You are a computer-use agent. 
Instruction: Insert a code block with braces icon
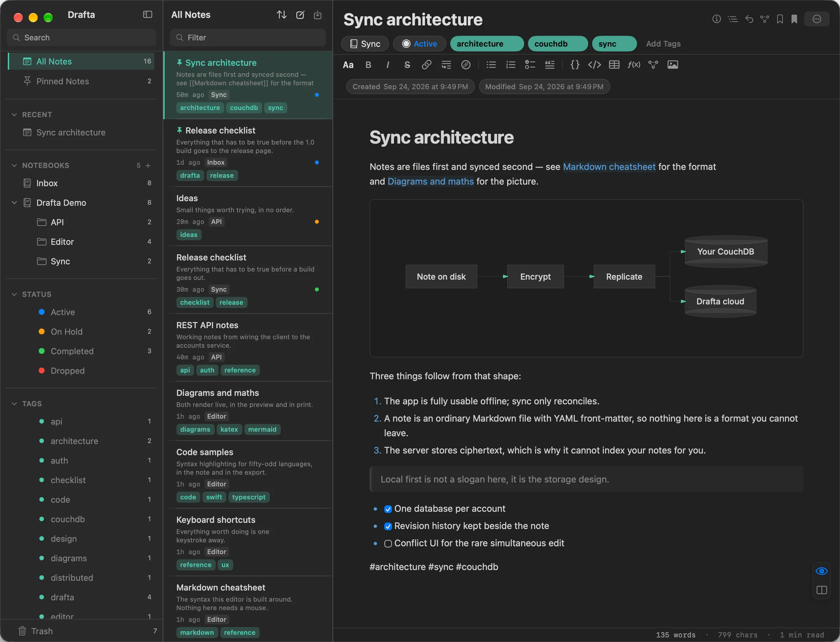click(x=575, y=65)
